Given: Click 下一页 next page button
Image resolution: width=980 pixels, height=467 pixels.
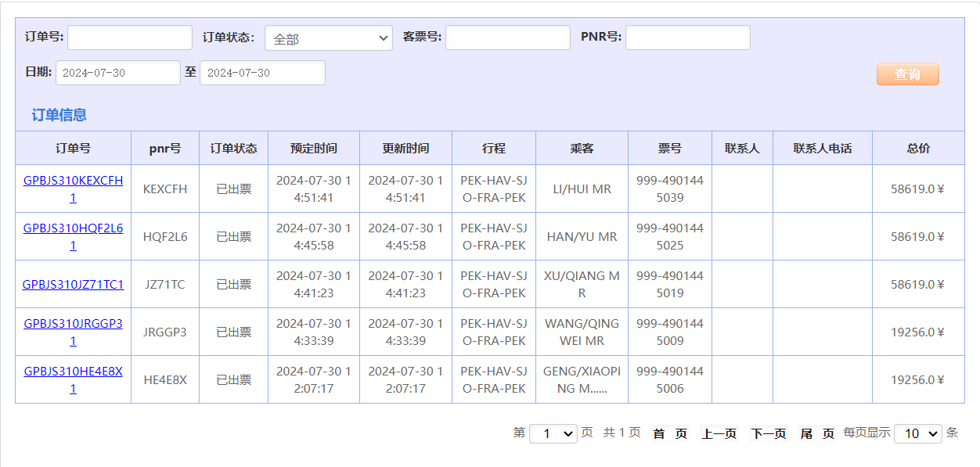Looking at the screenshot, I should 768,433.
